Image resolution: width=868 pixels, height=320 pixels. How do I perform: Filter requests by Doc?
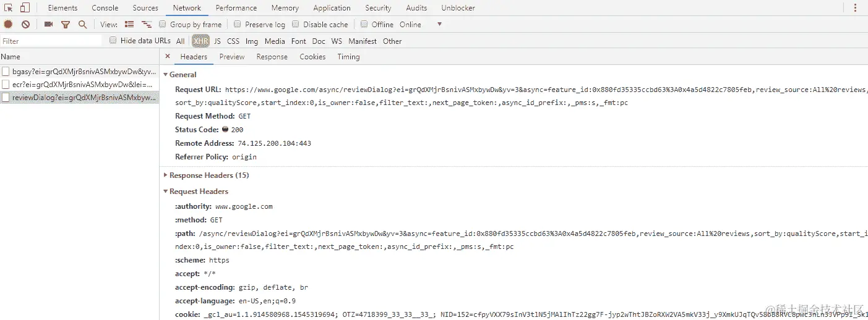[x=319, y=41]
